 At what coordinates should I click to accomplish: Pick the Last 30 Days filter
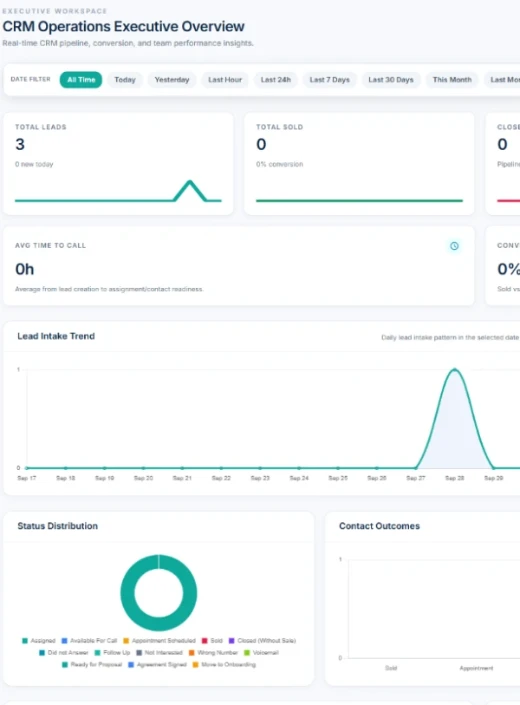(x=391, y=80)
